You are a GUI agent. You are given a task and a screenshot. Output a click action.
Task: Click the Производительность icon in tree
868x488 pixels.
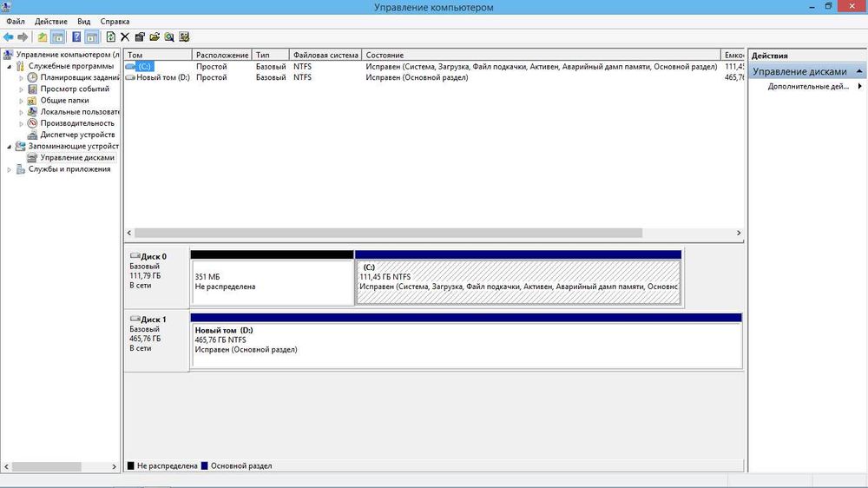pyautogui.click(x=33, y=123)
